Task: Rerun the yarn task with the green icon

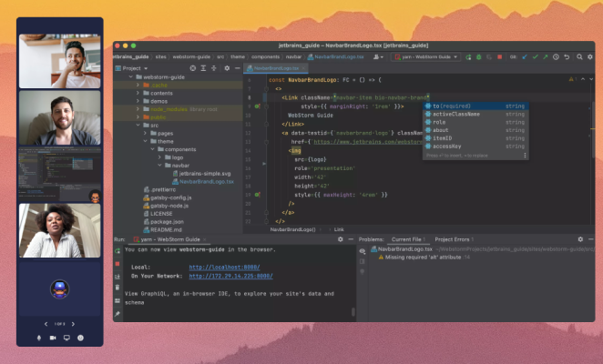Action: 118,250
